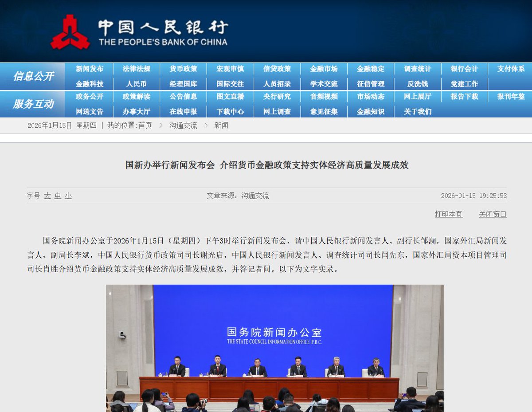Go to the 下载中心 section
The height and width of the screenshot is (412, 532).
pyautogui.click(x=230, y=112)
